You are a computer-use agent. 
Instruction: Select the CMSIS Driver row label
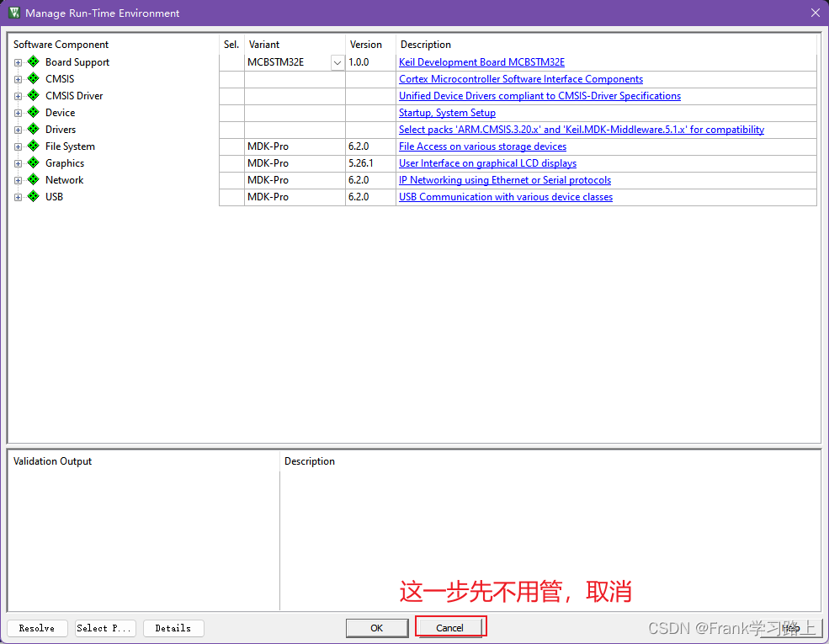pos(74,96)
